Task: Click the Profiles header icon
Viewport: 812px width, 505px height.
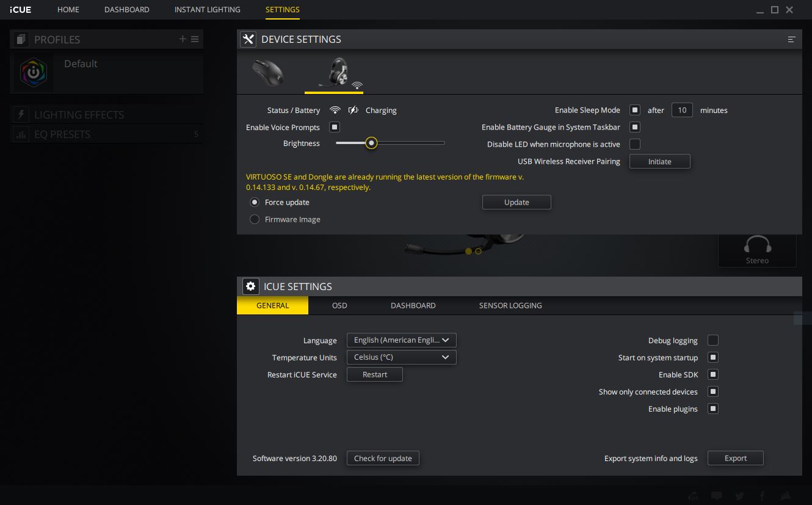Action: pyautogui.click(x=21, y=39)
